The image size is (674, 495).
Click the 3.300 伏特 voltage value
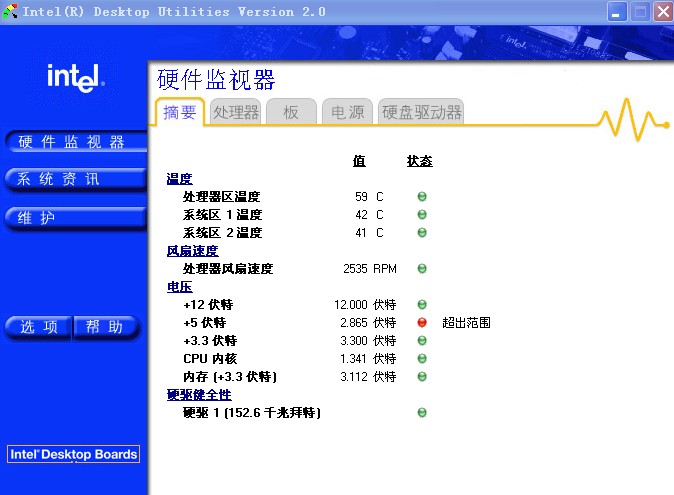click(x=368, y=341)
